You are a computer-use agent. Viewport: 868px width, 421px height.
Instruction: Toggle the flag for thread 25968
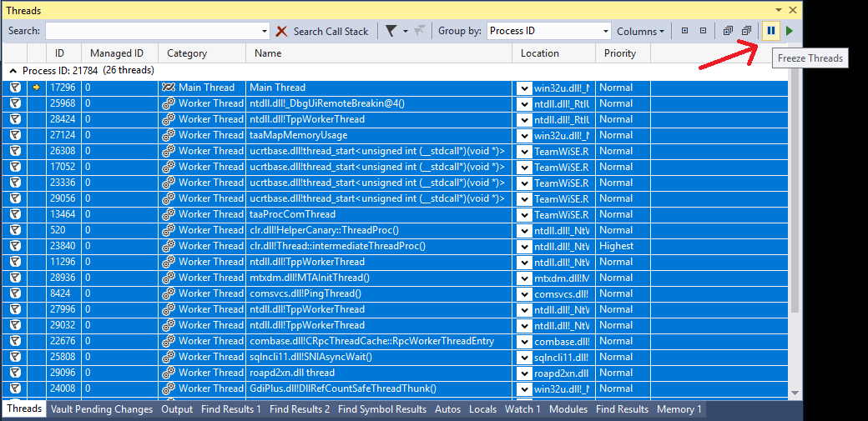(15, 103)
